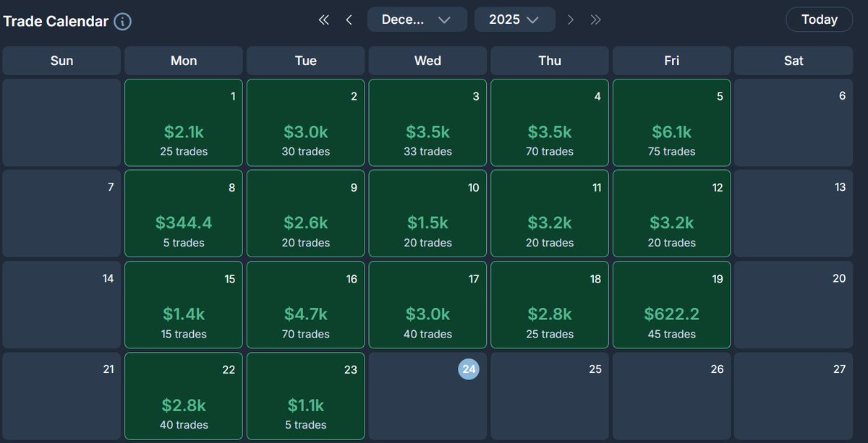This screenshot has height=443, width=868.
Task: Go to next month with right chevron
Action: (x=571, y=20)
